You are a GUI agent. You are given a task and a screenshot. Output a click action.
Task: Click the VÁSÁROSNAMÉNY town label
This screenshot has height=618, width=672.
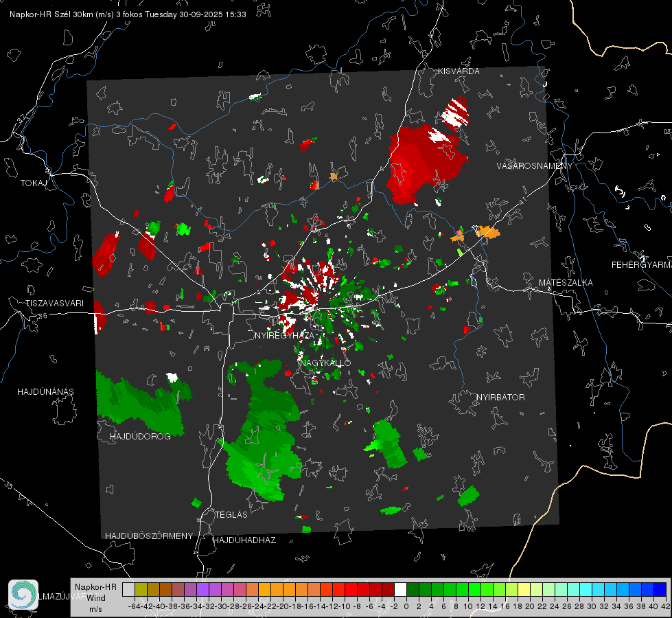(535, 165)
